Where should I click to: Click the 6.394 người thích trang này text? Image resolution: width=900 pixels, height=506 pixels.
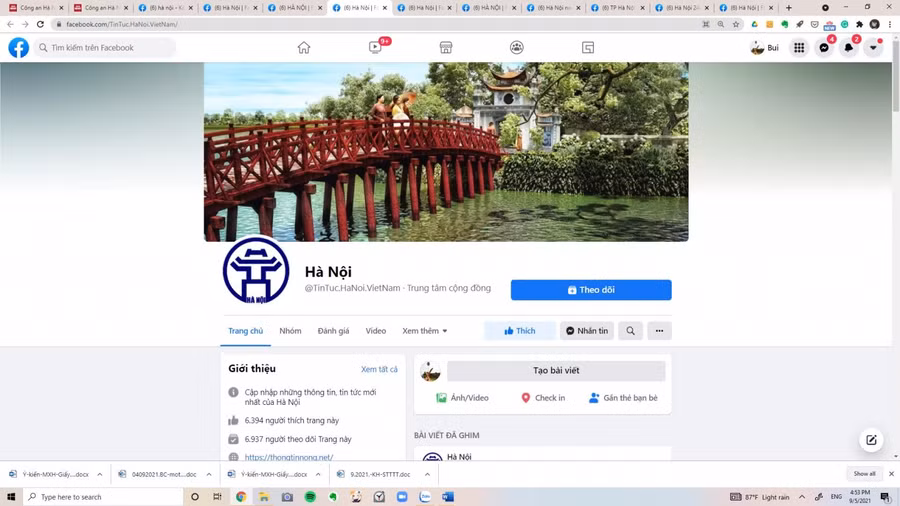[292, 421]
